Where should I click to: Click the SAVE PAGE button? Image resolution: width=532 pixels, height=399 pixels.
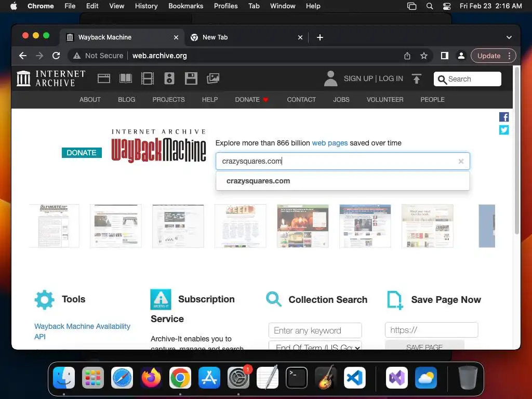tap(424, 345)
